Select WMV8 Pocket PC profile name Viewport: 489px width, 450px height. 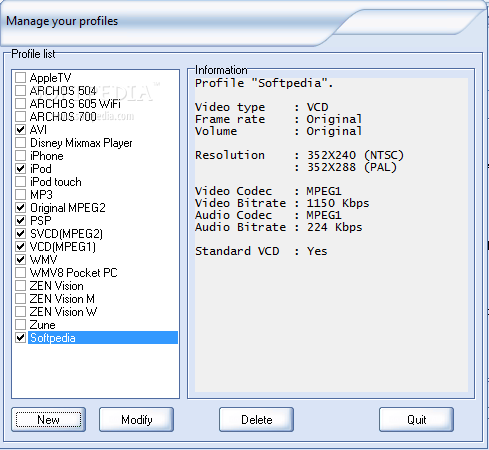[74, 273]
